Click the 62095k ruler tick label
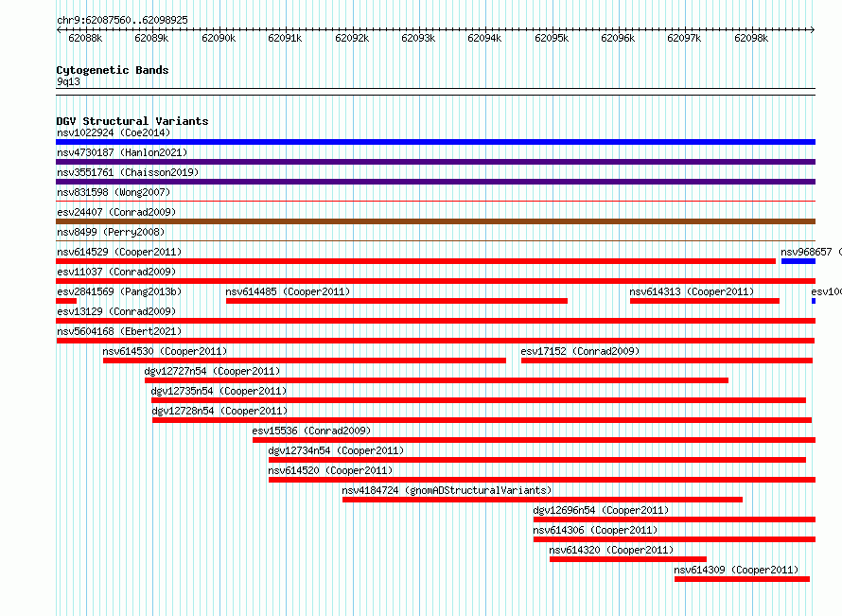This screenshot has width=842, height=616. tap(552, 38)
